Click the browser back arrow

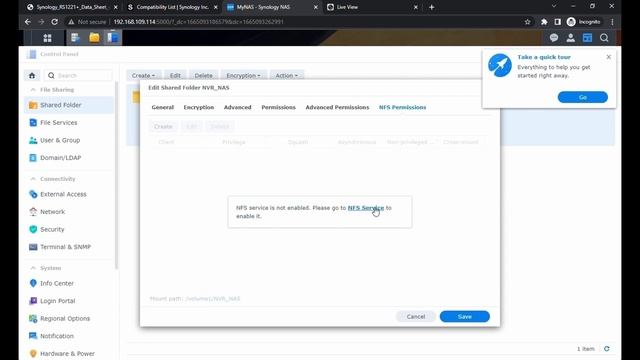coord(28,22)
